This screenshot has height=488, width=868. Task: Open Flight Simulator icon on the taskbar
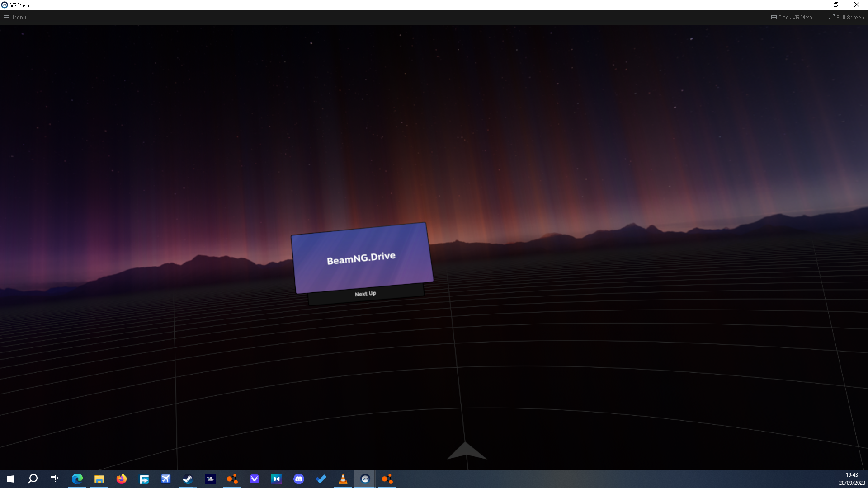click(210, 479)
